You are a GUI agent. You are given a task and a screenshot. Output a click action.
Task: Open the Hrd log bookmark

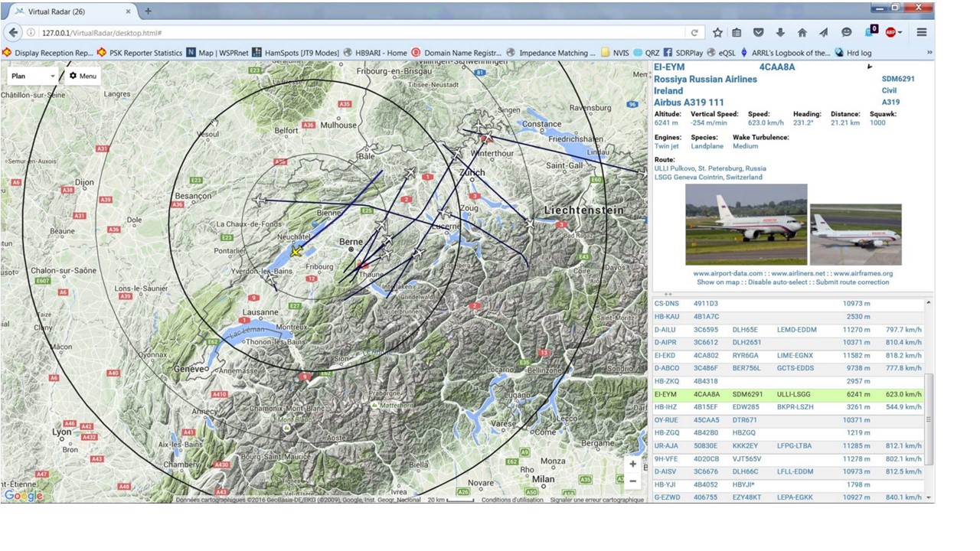(x=853, y=53)
